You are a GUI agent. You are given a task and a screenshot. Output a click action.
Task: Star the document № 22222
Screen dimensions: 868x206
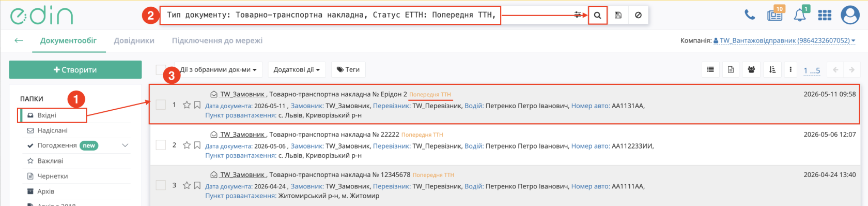187,145
